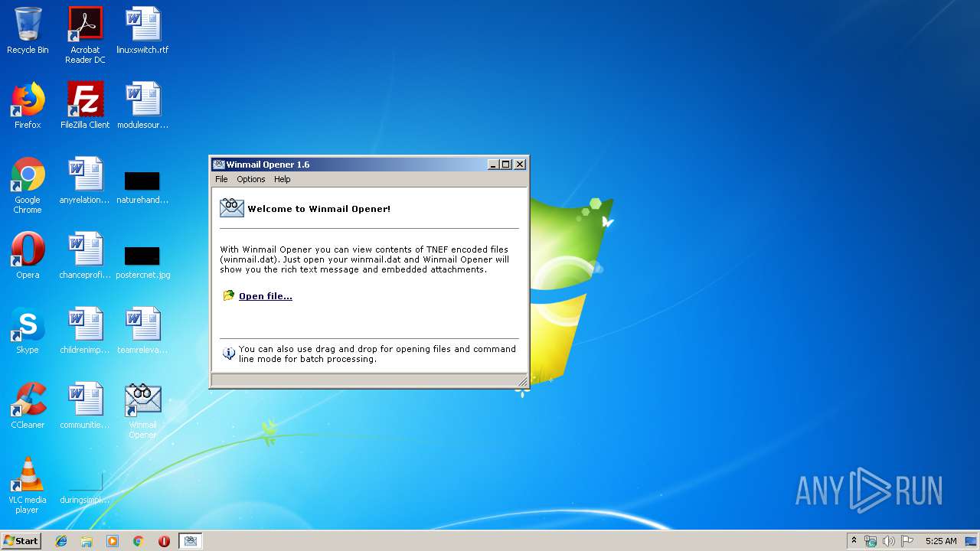The image size is (980, 551).
Task: Select the postercnet.jpg desktop file
Action: (142, 260)
